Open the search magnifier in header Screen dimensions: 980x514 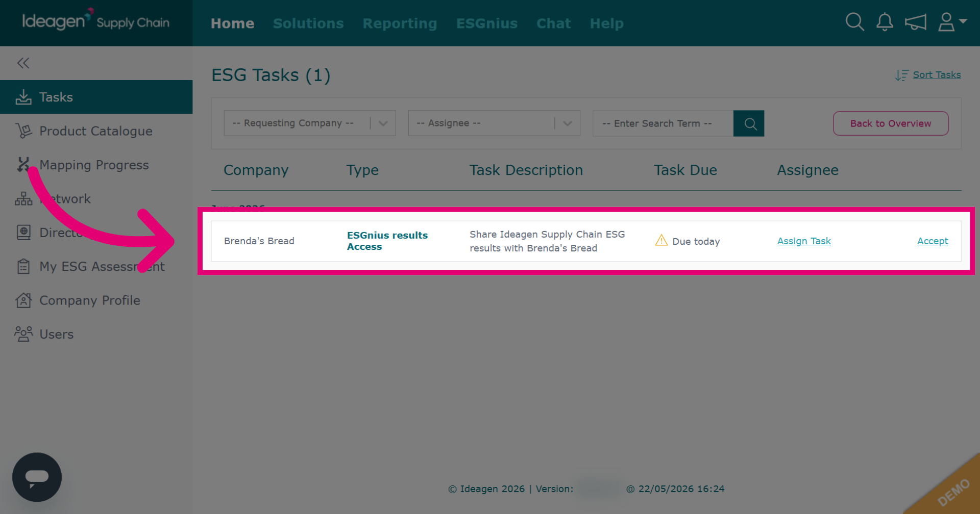854,22
